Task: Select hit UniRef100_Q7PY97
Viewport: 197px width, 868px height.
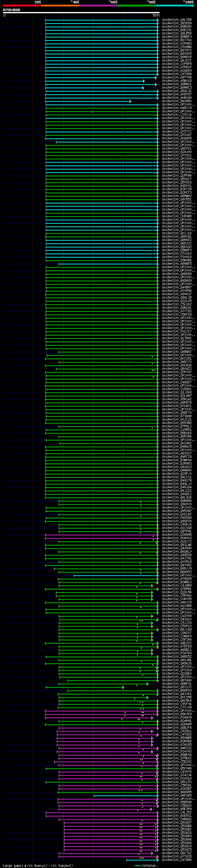Action: pos(177,372)
